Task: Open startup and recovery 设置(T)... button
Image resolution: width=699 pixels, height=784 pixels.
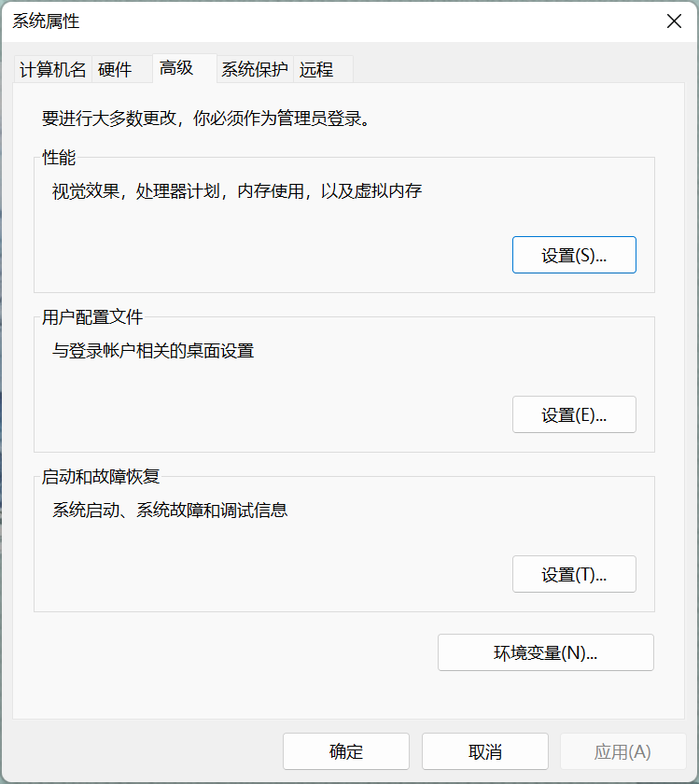Action: pyautogui.click(x=574, y=574)
